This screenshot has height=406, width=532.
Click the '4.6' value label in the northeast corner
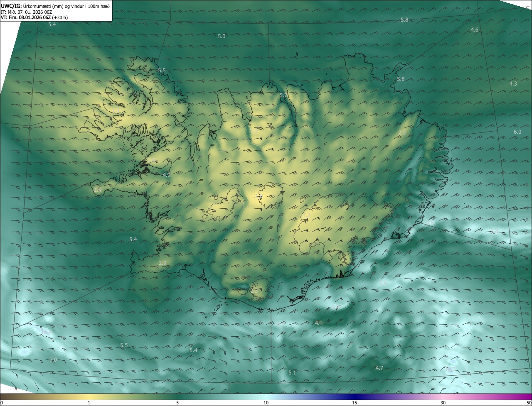475,30
